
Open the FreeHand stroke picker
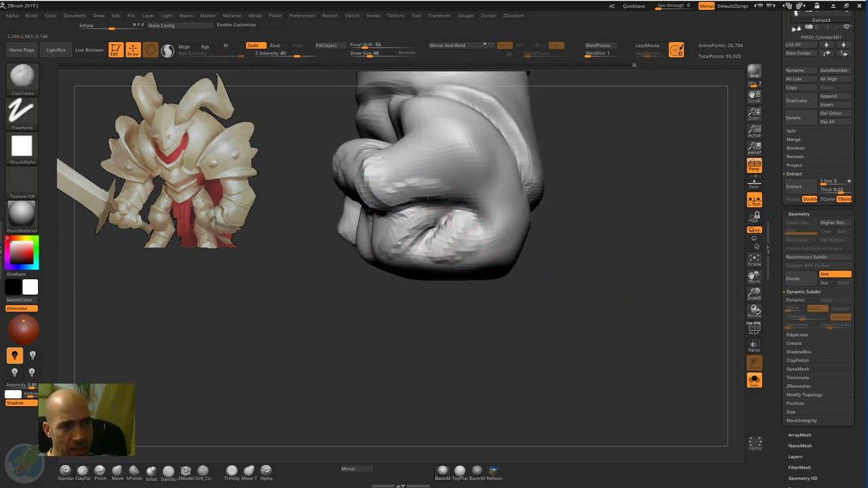coord(22,110)
